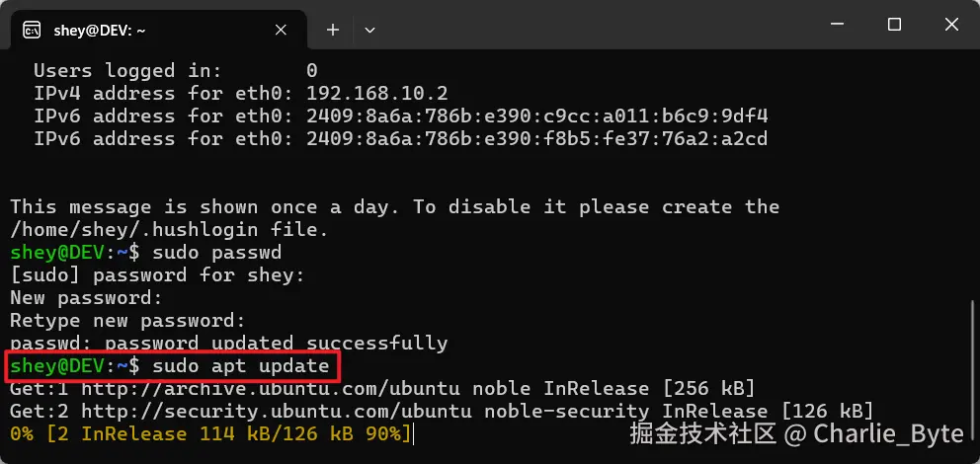Click the IPv4 address 192.168.10.2
The height and width of the screenshot is (464, 980).
tap(376, 94)
